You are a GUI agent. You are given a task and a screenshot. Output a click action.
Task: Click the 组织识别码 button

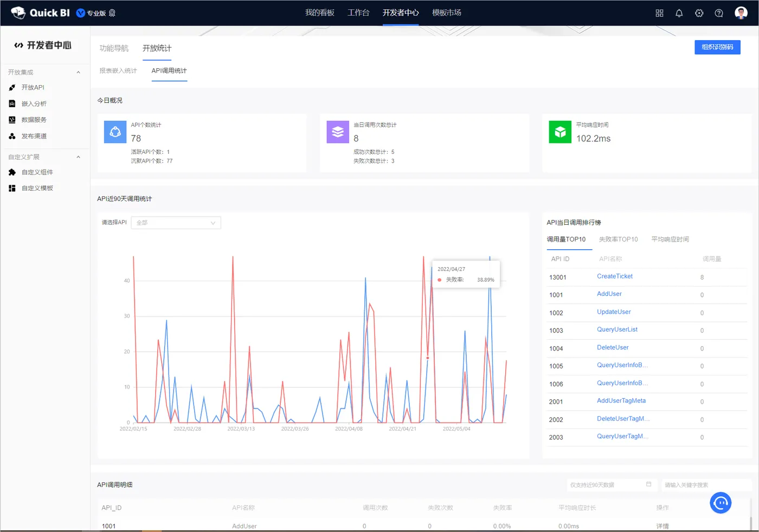(717, 47)
